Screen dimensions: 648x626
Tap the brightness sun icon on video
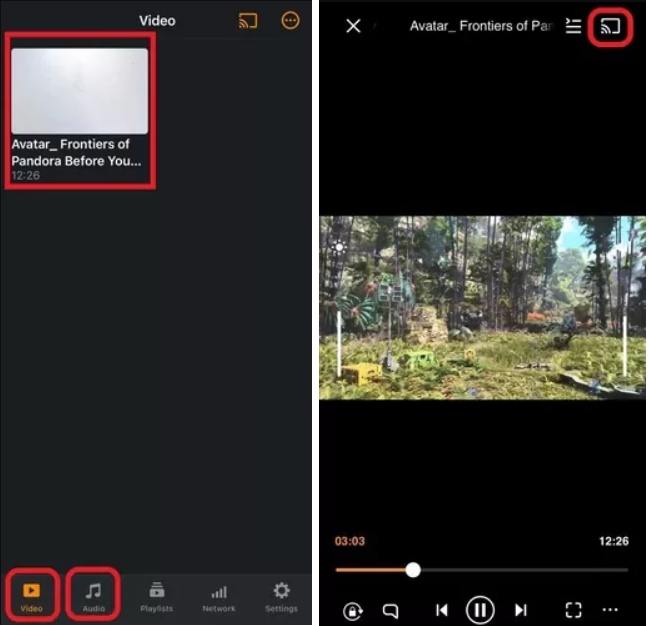(x=339, y=248)
